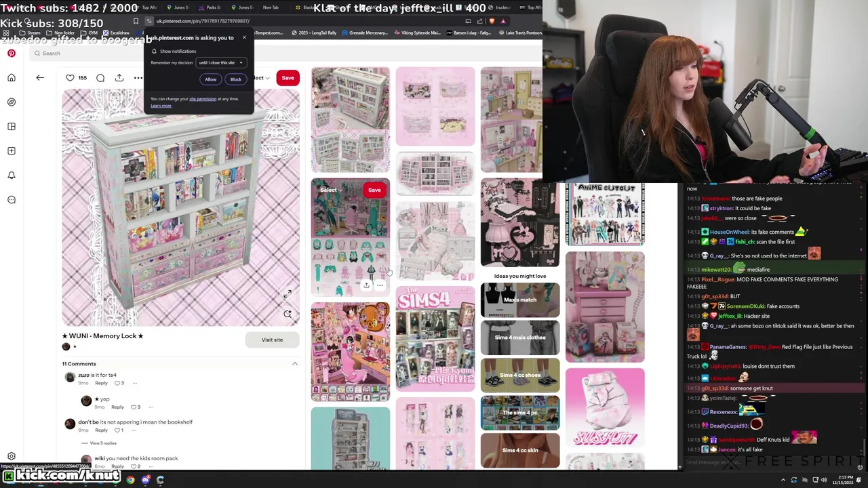Open the 'Sims 4 cc shoes' idea tile
Screen dimensions: 868x488
[x=520, y=375]
